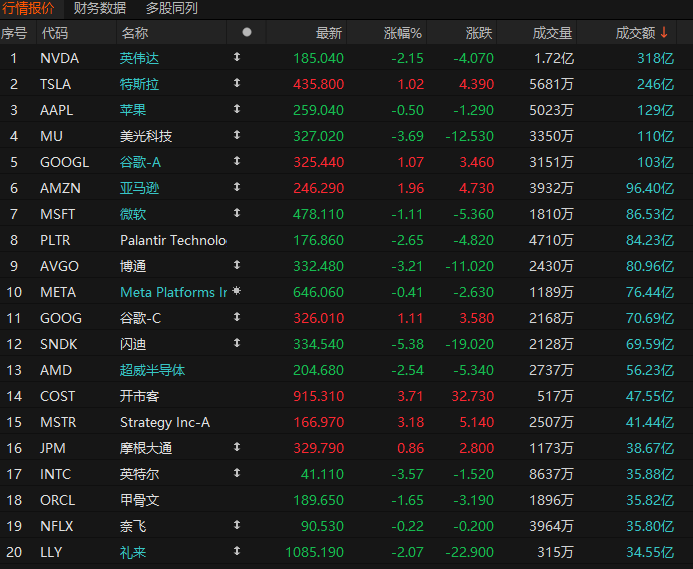Open the 英伟达 stock name link
This screenshot has width=693, height=569.
click(x=139, y=58)
